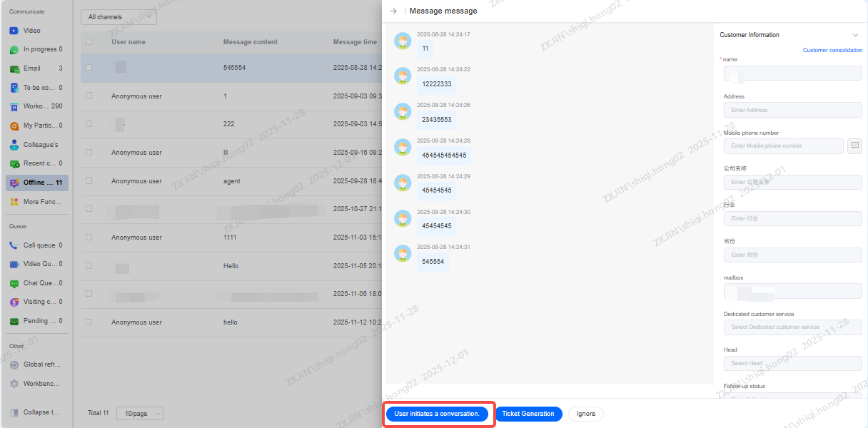Open the Email icon in sidebar
The width and height of the screenshot is (868, 428).
coord(14,69)
